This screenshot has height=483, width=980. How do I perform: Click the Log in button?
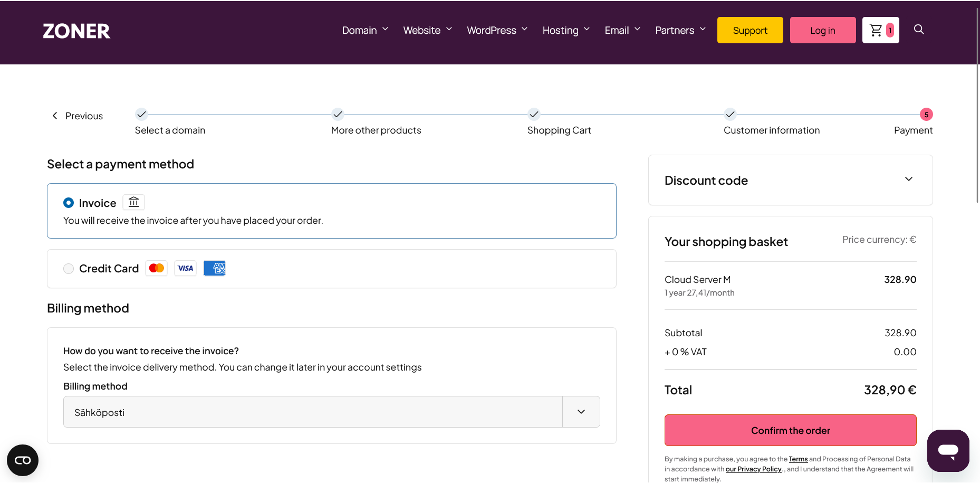823,30
